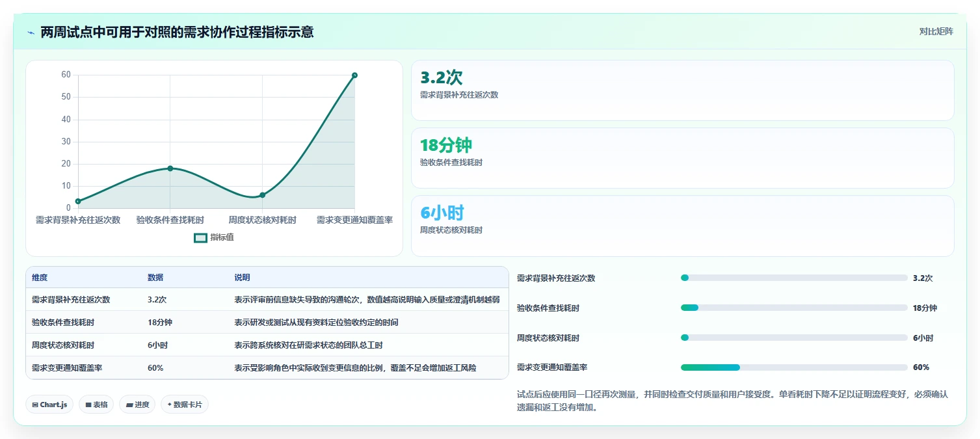This screenshot has width=980, height=439.
Task: Click the 60% table value
Action: [155, 367]
